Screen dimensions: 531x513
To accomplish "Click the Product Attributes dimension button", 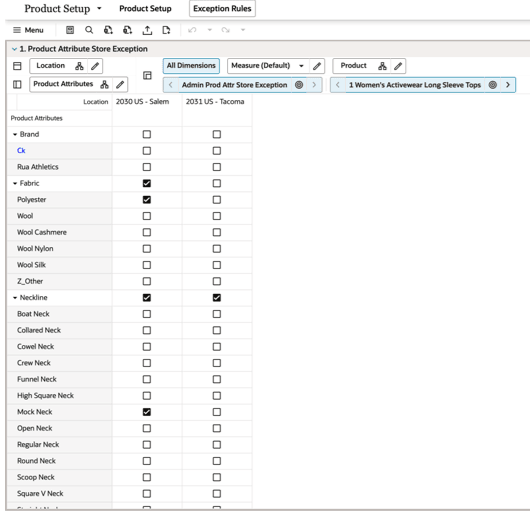I will pyautogui.click(x=63, y=84).
